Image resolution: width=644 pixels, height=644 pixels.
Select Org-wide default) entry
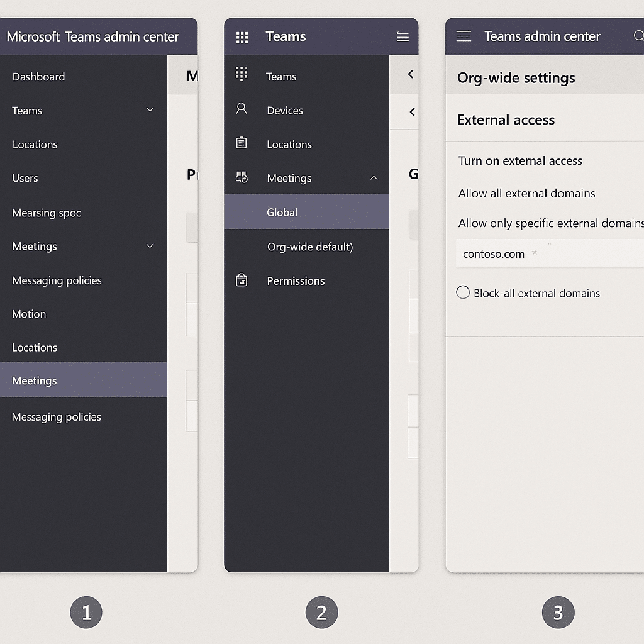(x=310, y=247)
